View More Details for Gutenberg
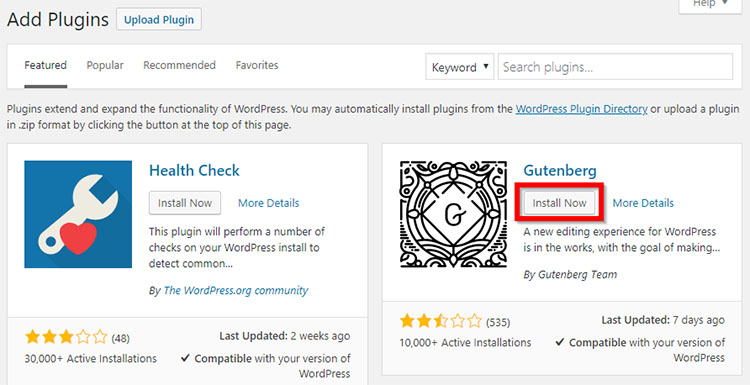750x385 pixels. coord(643,203)
